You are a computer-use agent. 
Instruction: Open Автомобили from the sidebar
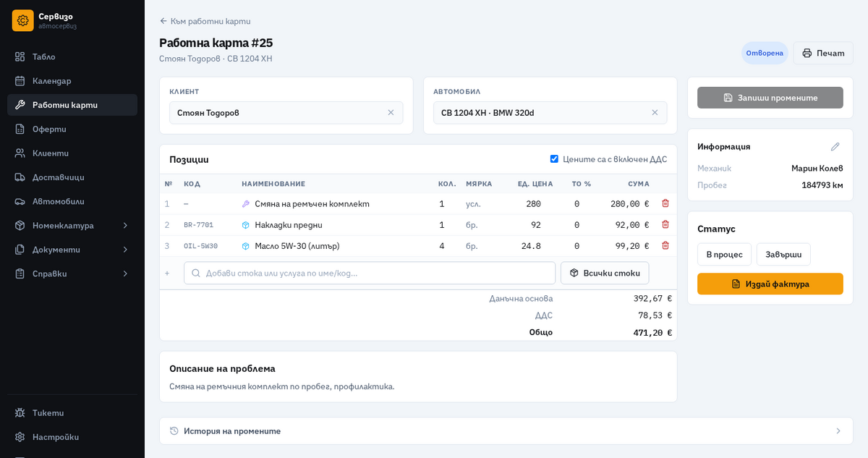pos(72,201)
